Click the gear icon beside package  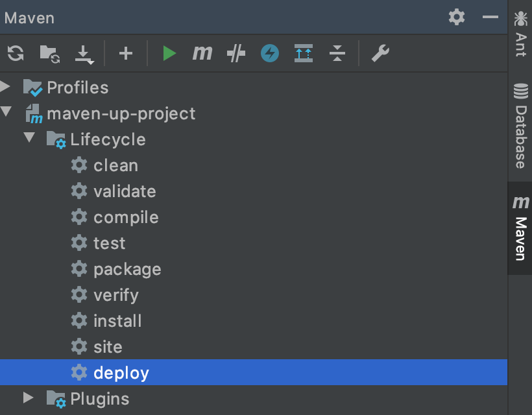click(x=79, y=269)
